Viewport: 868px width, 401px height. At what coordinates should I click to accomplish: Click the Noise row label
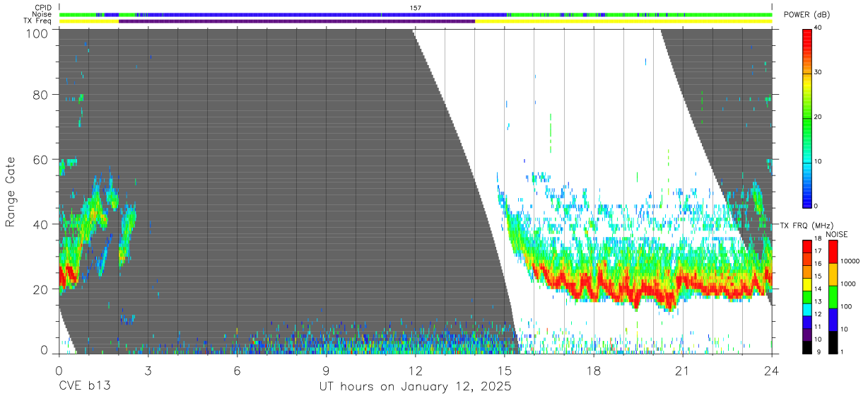click(x=42, y=14)
